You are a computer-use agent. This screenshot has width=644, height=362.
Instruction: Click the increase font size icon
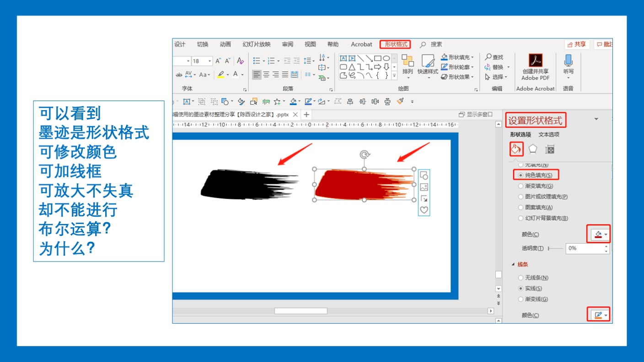218,61
